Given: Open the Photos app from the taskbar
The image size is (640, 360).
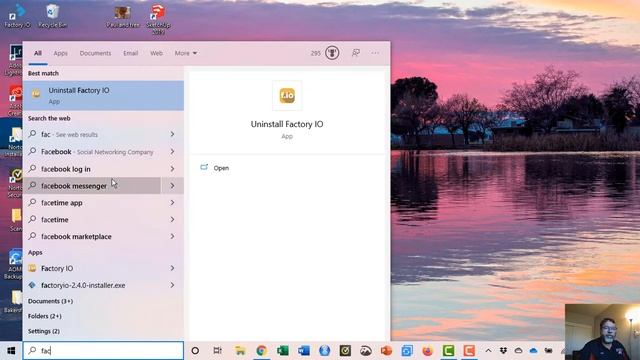Looking at the screenshot, I should pos(366,351).
